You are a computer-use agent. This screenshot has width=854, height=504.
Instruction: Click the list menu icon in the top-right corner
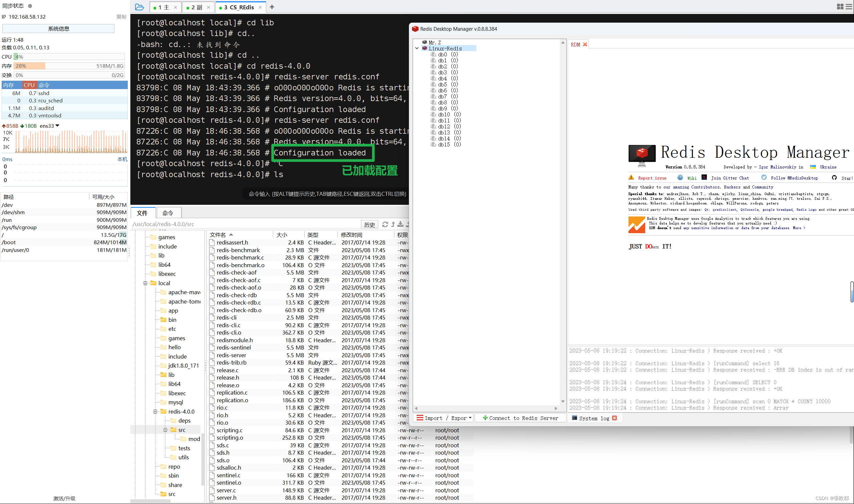click(850, 6)
